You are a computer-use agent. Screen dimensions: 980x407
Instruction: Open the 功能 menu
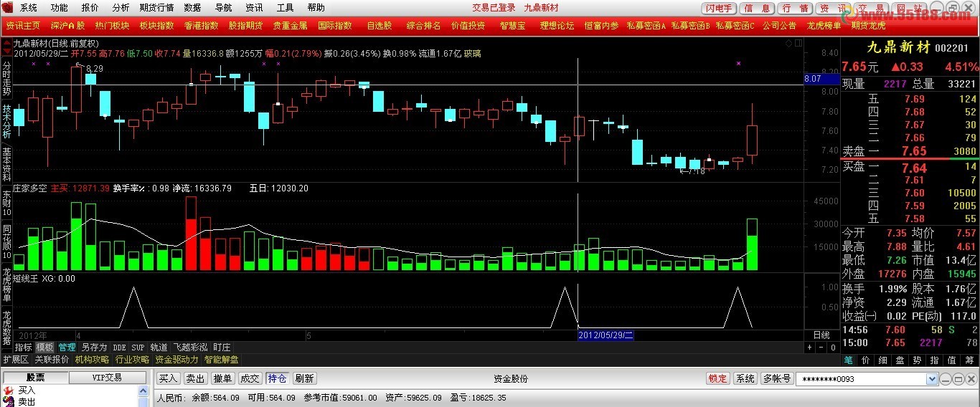click(x=60, y=8)
